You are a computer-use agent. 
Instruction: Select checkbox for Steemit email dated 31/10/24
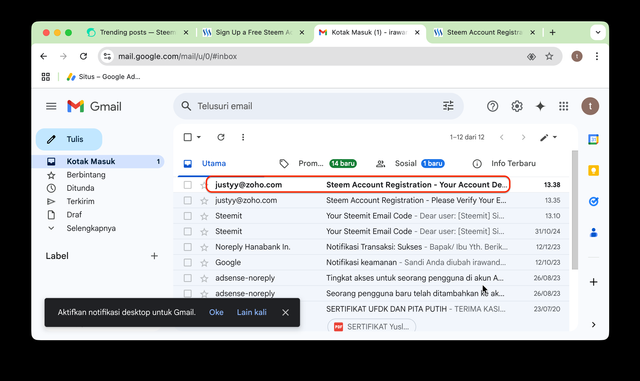[187, 232]
